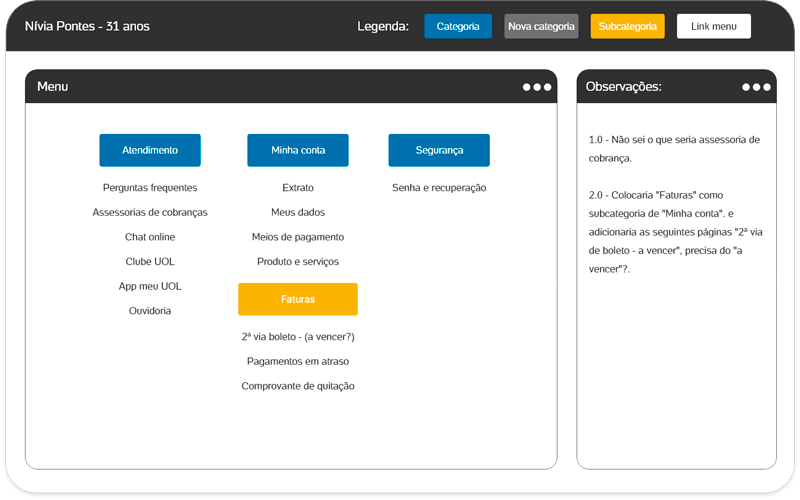The image size is (800, 500).
Task: Expand the Faturas subcategory
Action: click(298, 299)
